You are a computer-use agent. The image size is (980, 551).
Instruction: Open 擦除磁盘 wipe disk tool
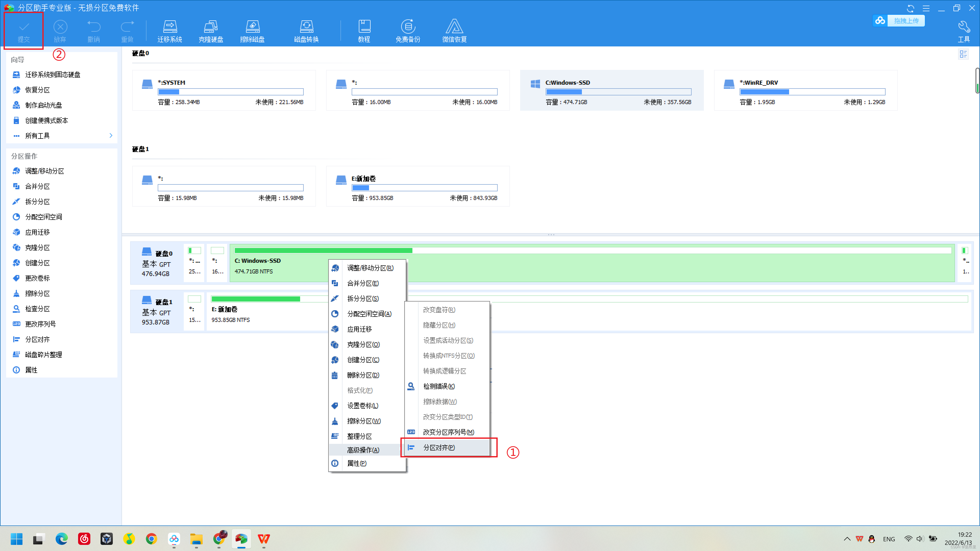252,31
